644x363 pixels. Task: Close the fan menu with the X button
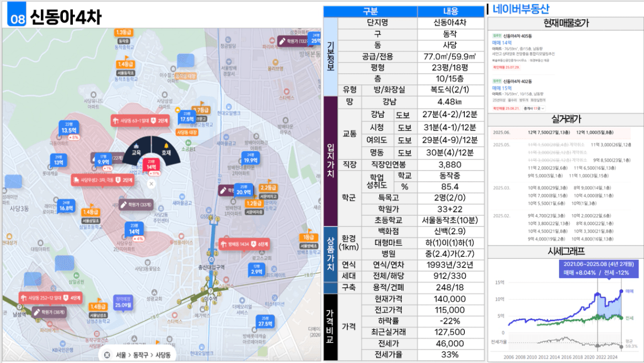pyautogui.click(x=151, y=184)
